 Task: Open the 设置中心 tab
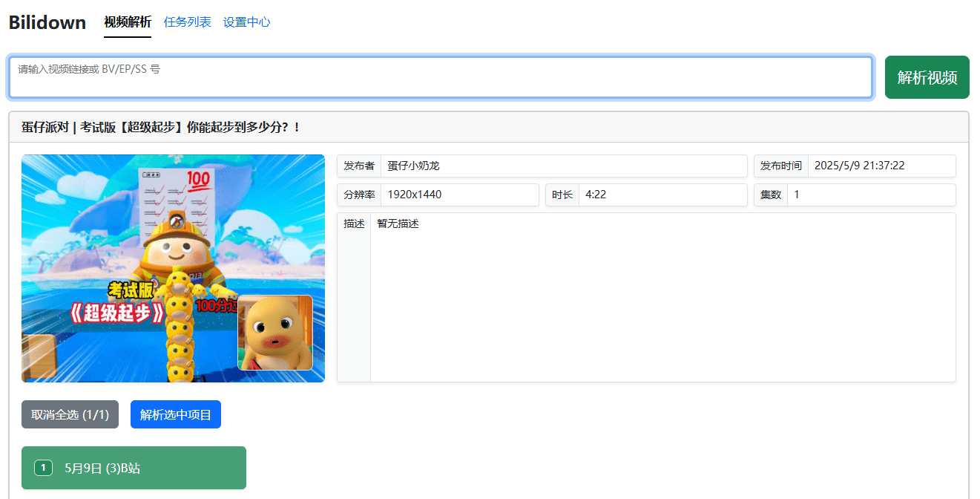point(246,22)
